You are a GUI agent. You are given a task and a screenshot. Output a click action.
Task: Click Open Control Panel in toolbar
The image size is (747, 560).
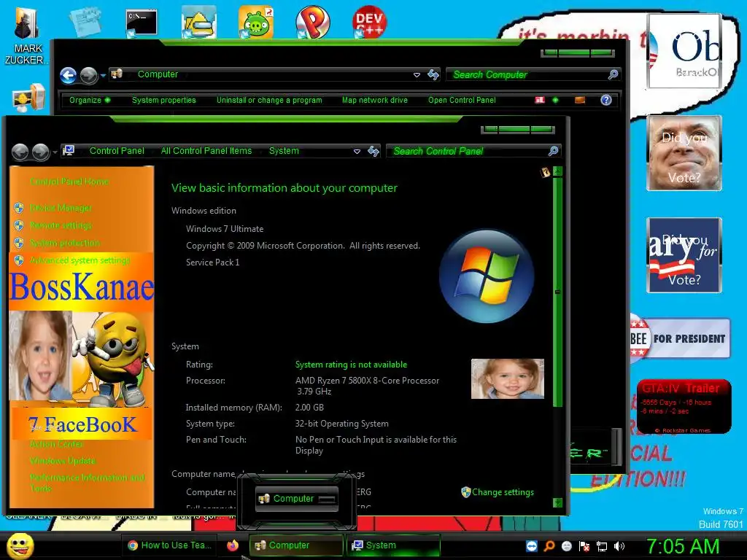click(x=462, y=100)
